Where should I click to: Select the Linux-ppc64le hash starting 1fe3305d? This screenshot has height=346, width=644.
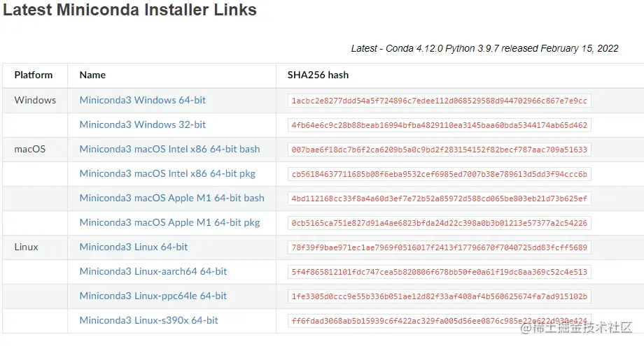[440, 296]
